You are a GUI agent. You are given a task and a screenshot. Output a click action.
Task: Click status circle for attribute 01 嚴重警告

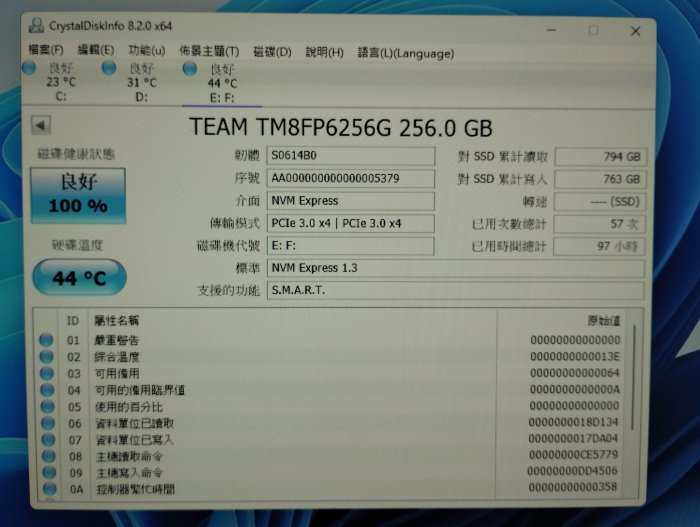(46, 340)
